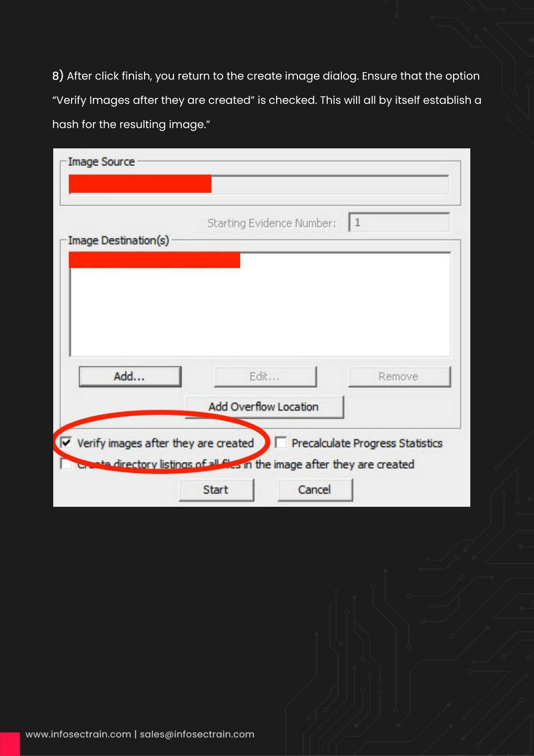Click the Starting Evidence Number field

pyautogui.click(x=399, y=223)
